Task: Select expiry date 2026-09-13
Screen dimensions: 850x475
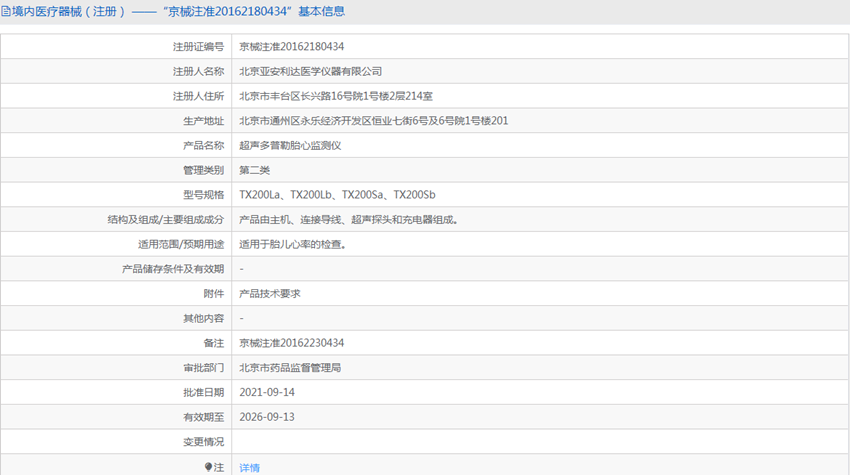Action: point(267,417)
